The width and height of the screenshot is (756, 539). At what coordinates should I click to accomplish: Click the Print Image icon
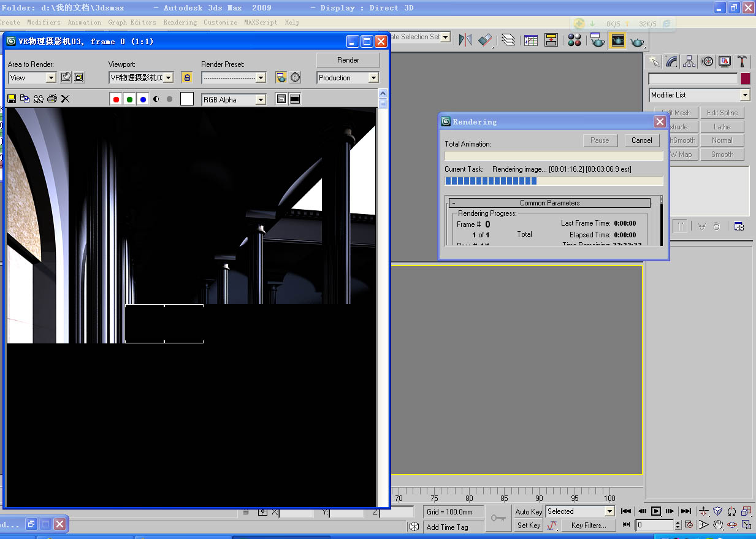pos(52,99)
